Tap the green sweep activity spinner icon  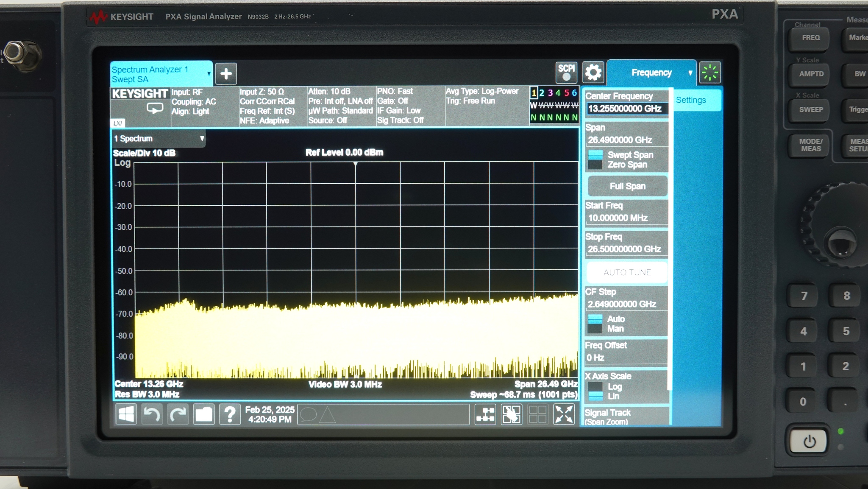(709, 73)
